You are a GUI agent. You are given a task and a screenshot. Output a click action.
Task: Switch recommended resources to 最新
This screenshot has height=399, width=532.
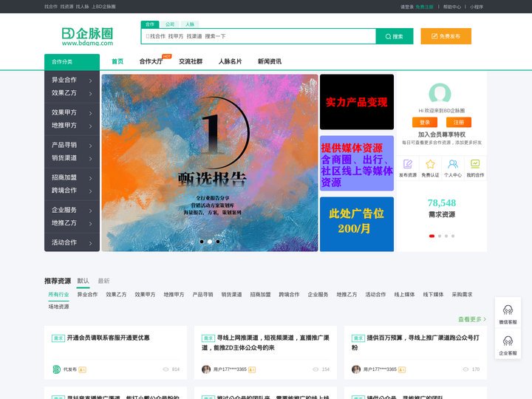104,281
